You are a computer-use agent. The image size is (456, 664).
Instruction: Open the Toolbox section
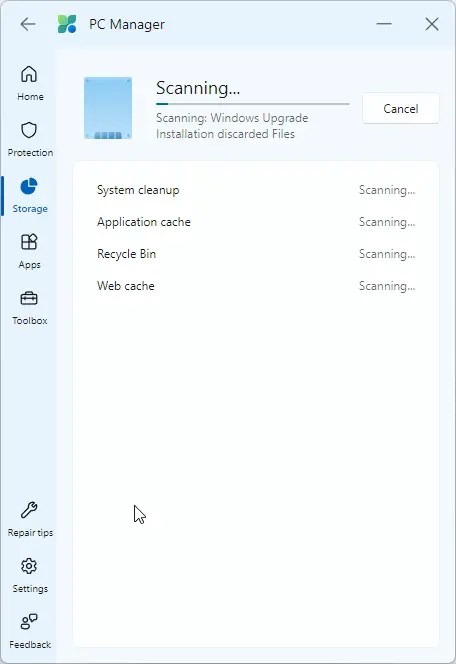30,308
